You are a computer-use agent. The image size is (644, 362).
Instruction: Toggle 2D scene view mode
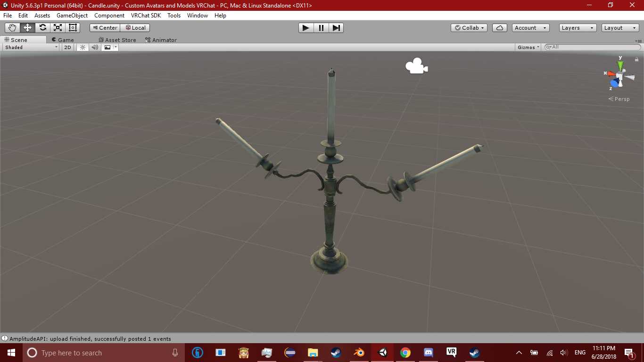point(68,47)
